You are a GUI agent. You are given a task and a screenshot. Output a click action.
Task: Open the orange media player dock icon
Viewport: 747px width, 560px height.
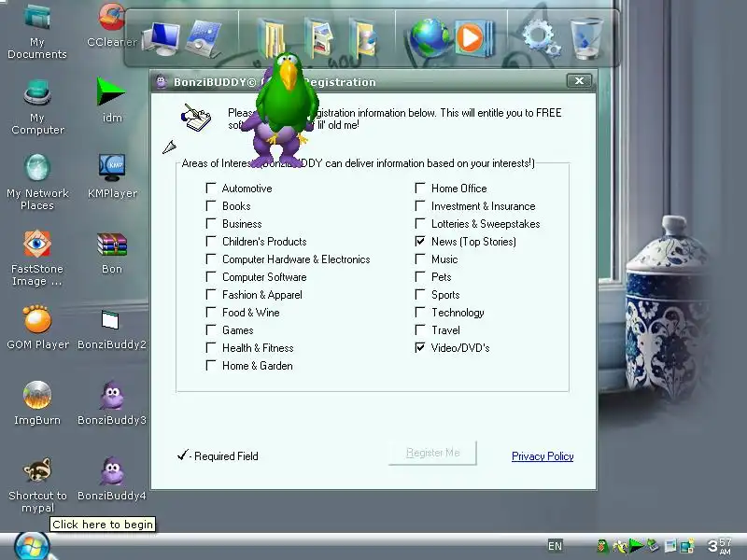tap(473, 38)
